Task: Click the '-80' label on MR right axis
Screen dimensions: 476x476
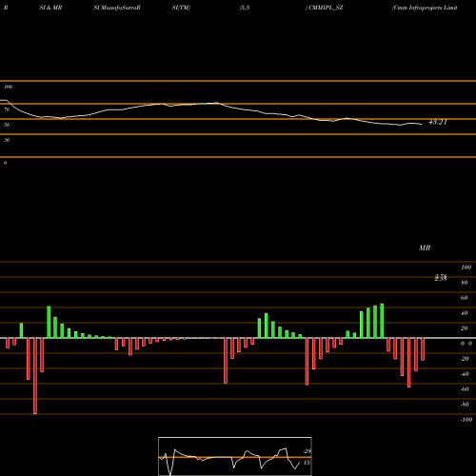Action: tap(465, 405)
